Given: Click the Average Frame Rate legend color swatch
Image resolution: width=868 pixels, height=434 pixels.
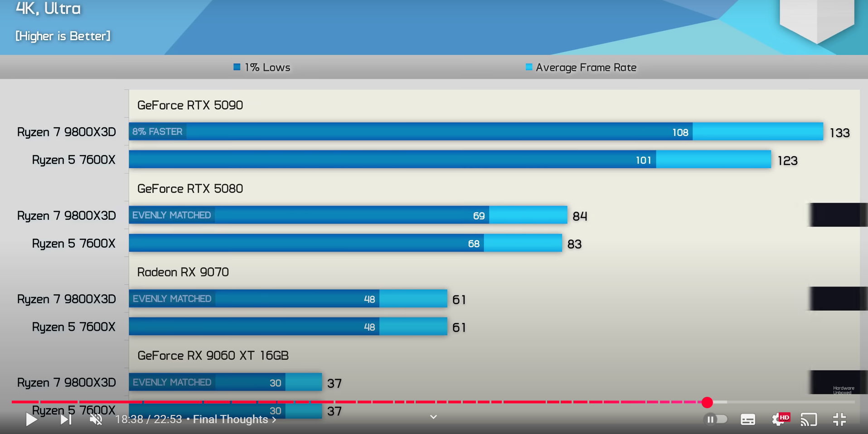Looking at the screenshot, I should click(x=529, y=67).
